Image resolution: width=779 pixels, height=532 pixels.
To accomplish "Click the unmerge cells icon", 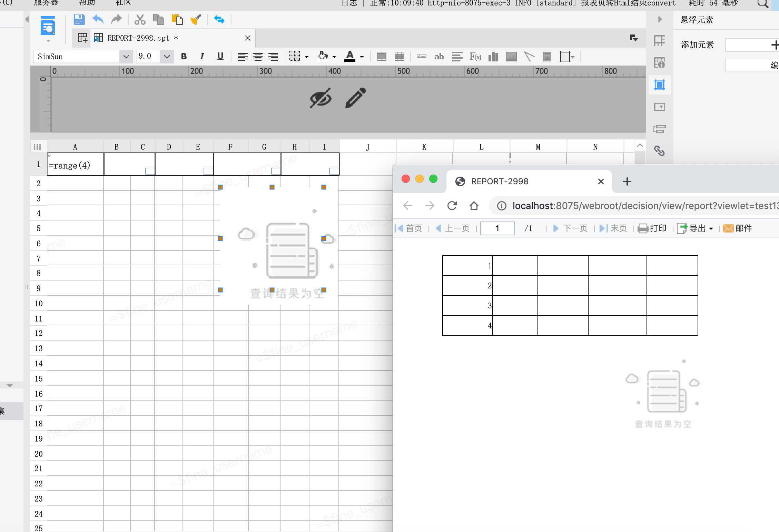I will coord(399,57).
